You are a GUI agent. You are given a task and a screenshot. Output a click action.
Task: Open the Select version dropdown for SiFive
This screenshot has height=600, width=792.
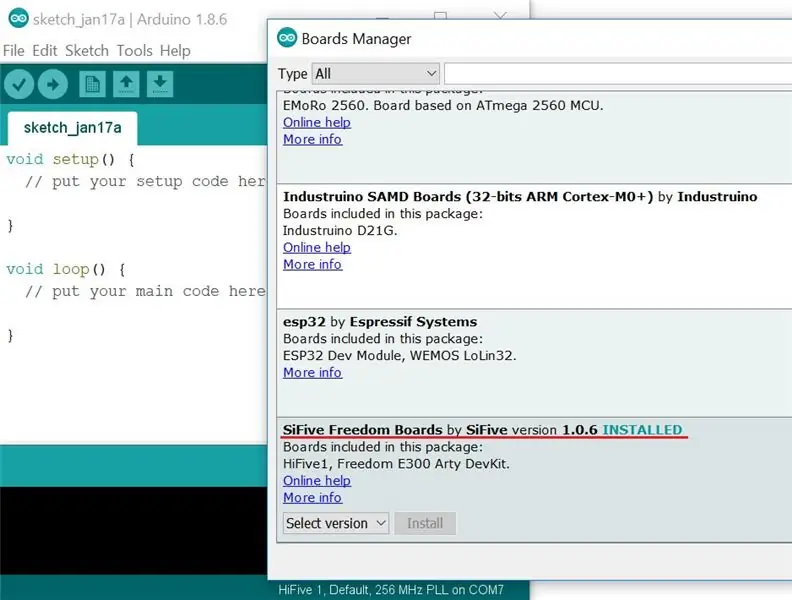[336, 523]
